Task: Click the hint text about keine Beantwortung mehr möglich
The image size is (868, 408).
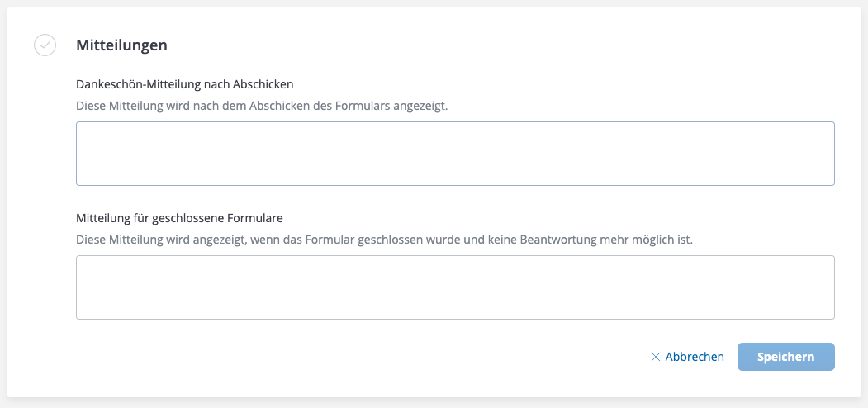Action: [384, 240]
